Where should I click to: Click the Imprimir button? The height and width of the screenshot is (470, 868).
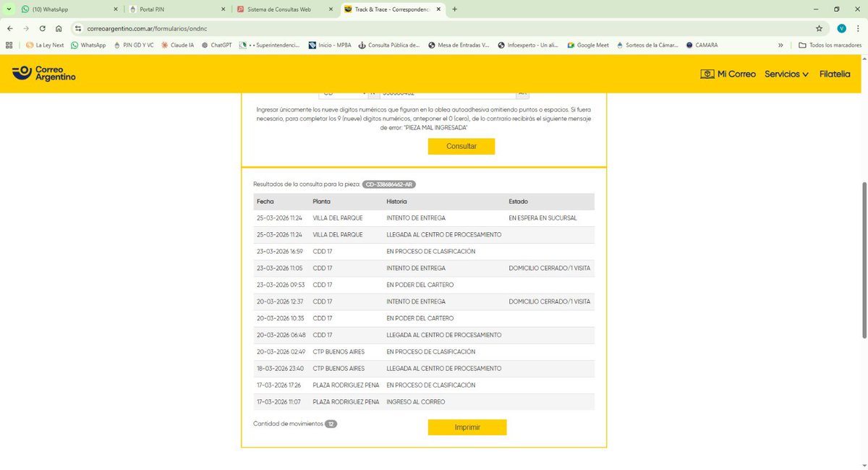click(467, 427)
